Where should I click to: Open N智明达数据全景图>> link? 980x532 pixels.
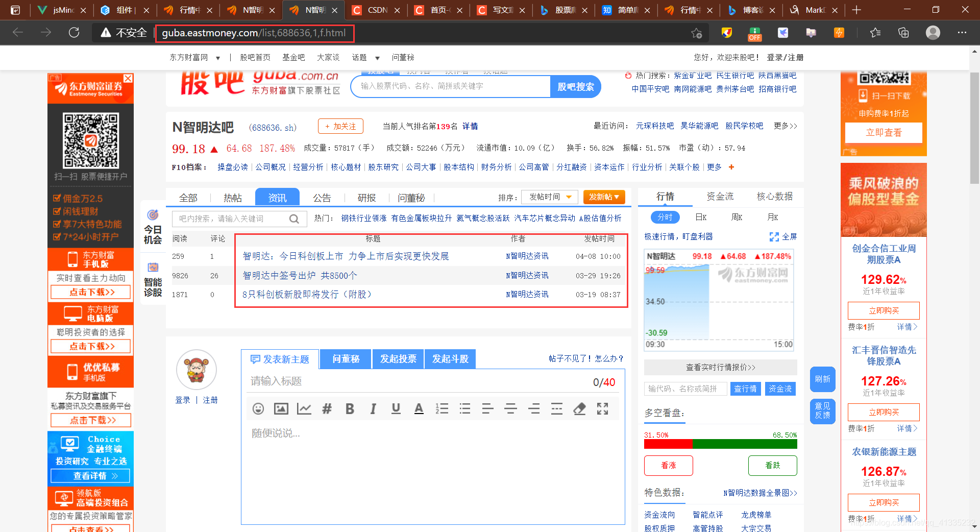[760, 493]
